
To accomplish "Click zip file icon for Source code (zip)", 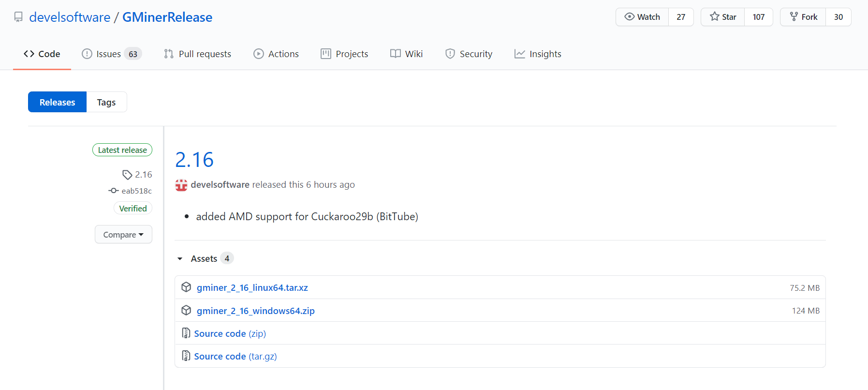I will pos(186,333).
